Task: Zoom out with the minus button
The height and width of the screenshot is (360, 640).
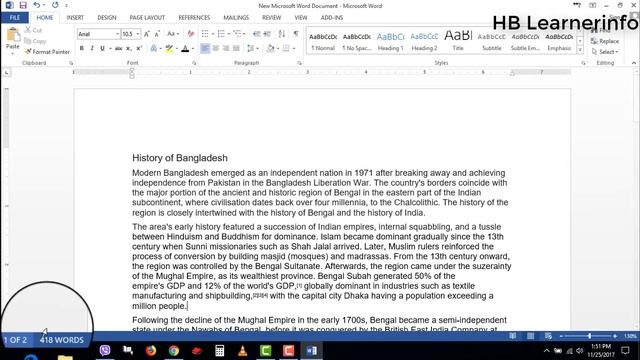Action: pos(561,336)
